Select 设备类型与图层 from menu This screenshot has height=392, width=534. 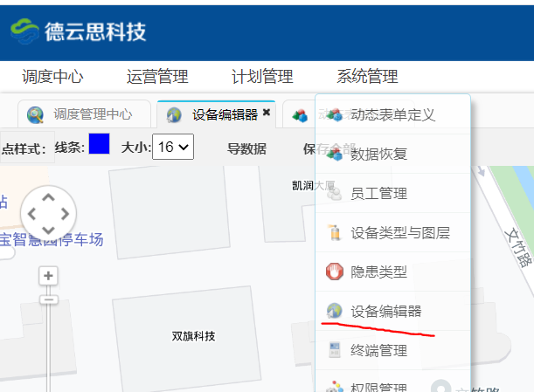pos(399,233)
